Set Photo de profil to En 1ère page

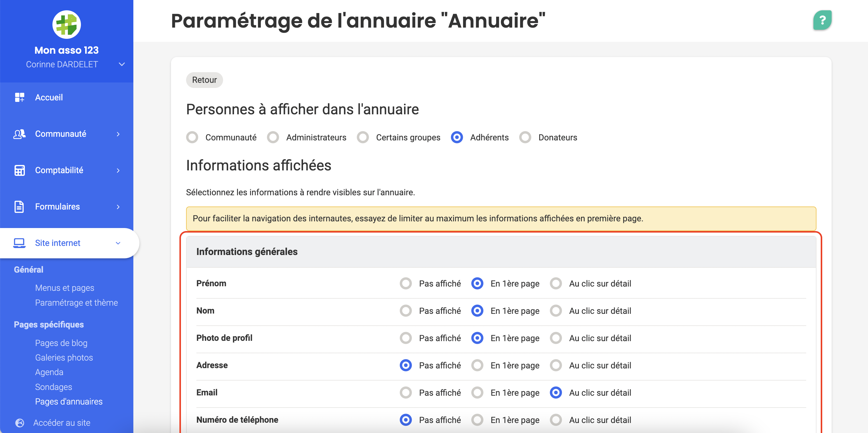point(477,338)
